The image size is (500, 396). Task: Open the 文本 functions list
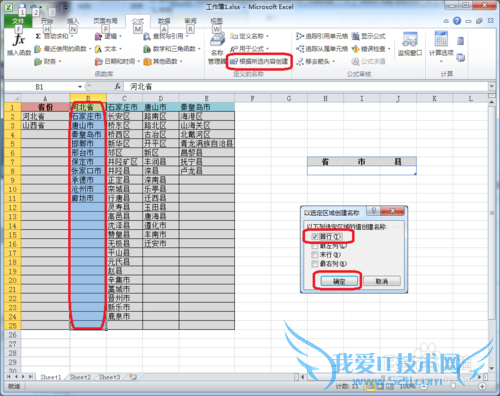[x=108, y=49]
